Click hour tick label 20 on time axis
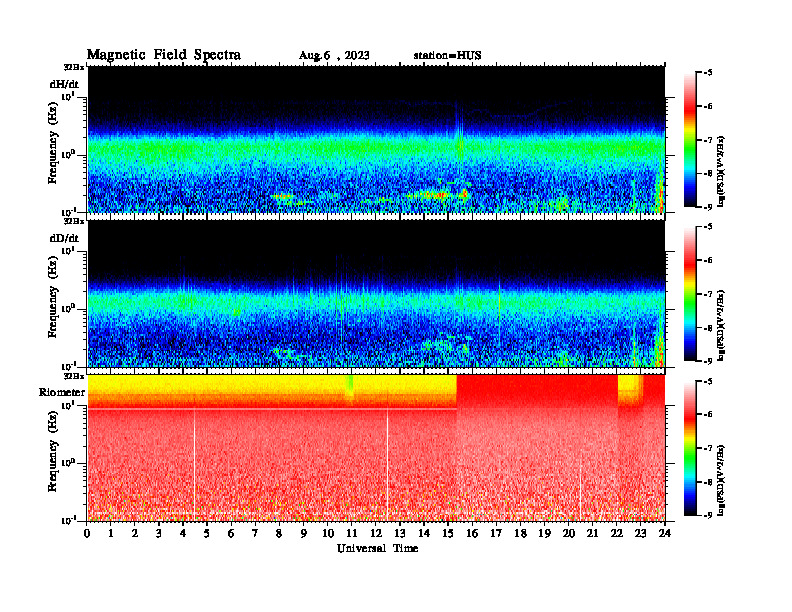The width and height of the screenshot is (792, 612). 568,533
